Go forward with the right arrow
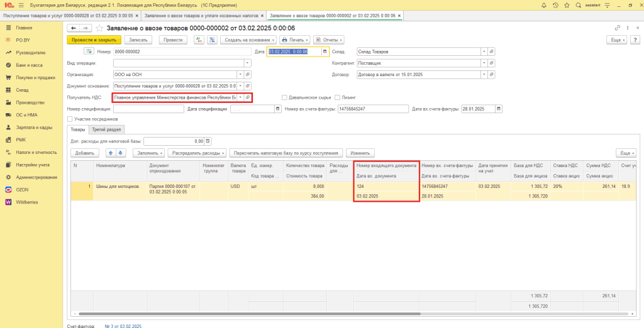 pos(86,28)
